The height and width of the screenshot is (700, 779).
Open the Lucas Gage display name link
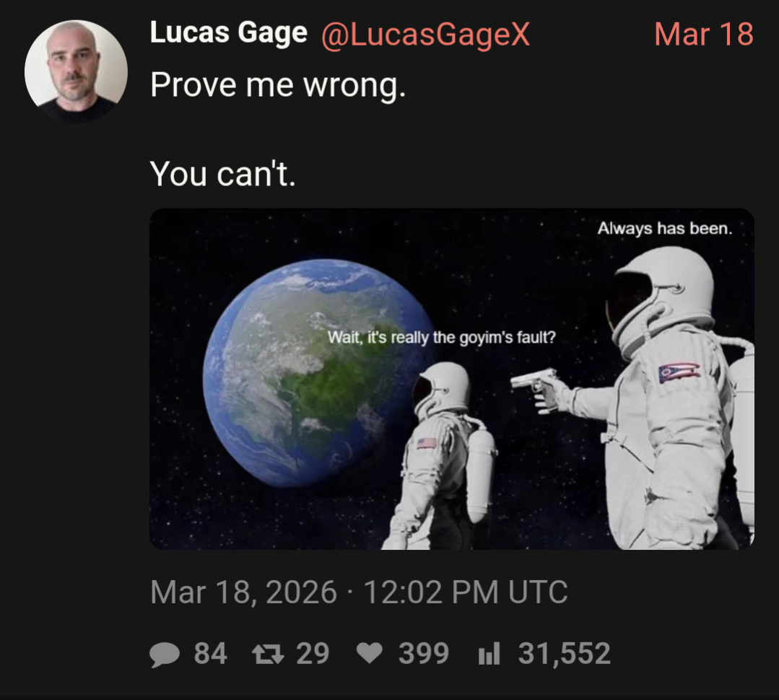click(x=229, y=32)
